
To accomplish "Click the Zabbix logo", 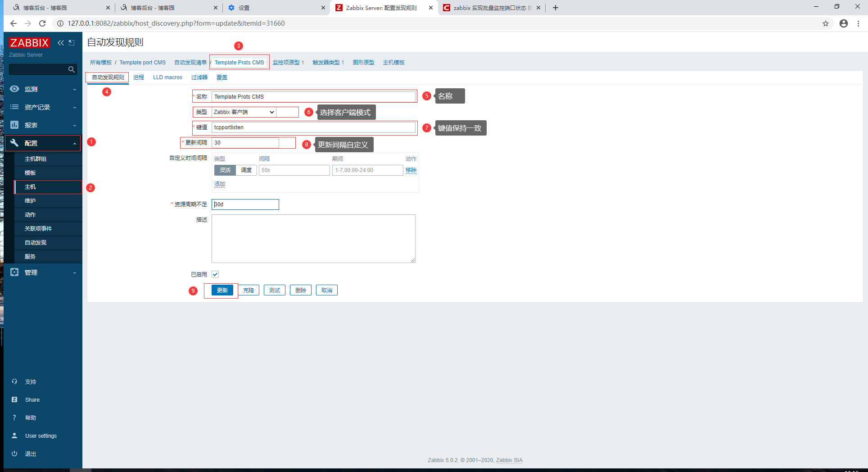I will point(29,43).
